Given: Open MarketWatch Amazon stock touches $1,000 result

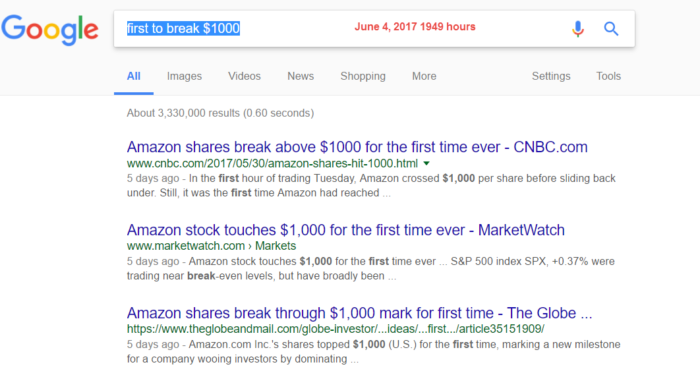Looking at the screenshot, I should (346, 230).
